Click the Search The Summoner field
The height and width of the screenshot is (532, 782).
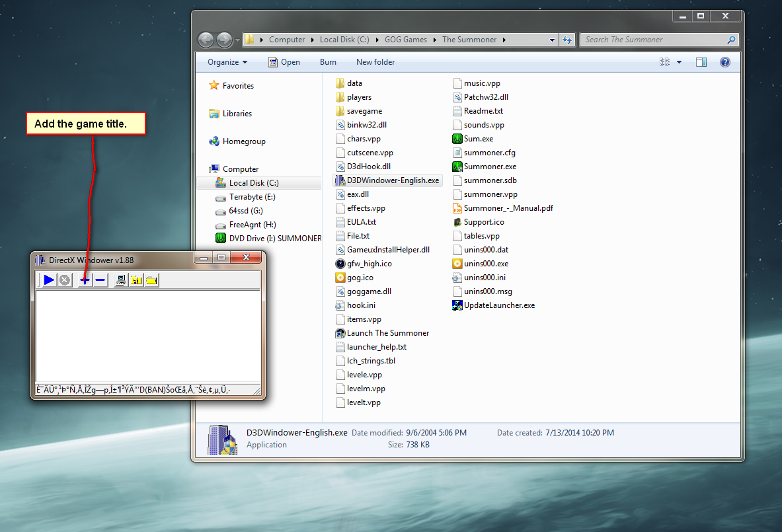659,40
